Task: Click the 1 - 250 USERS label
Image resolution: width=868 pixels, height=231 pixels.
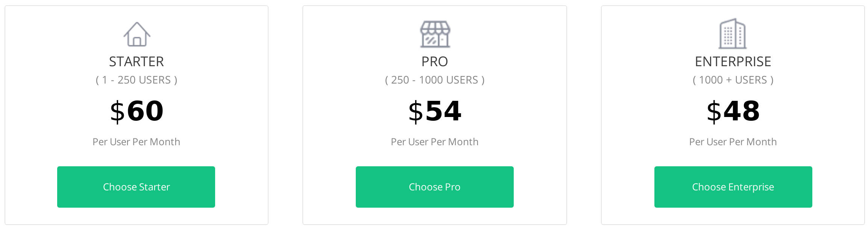Action: [136, 80]
